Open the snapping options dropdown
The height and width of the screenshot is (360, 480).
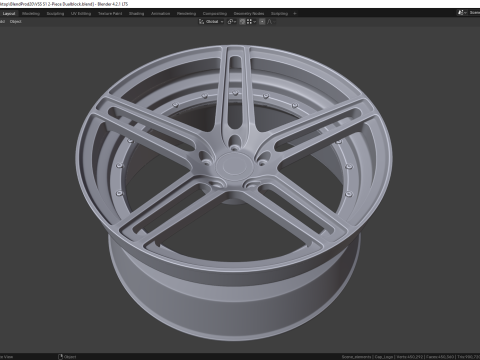pyautogui.click(x=251, y=22)
